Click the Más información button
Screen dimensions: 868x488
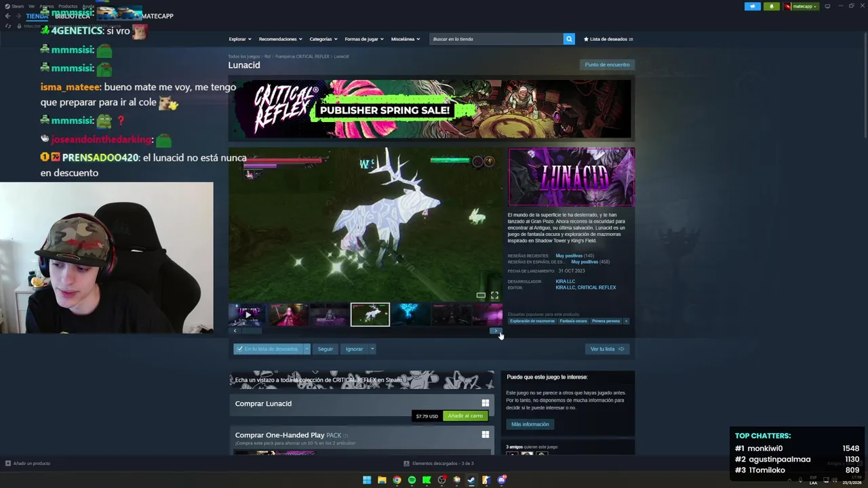pos(530,424)
